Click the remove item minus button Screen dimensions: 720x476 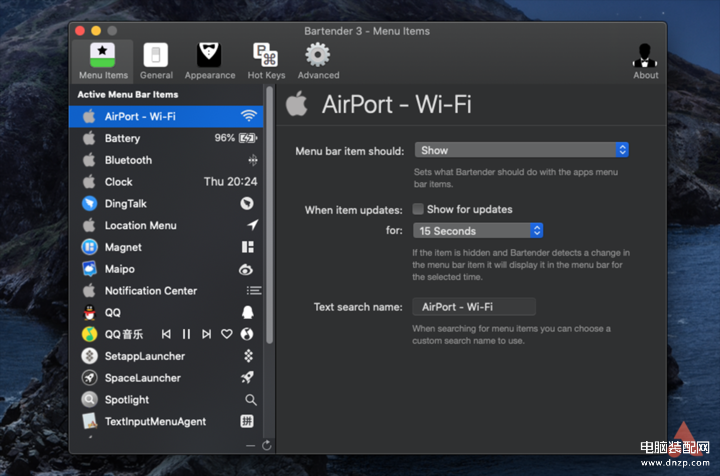[250, 446]
